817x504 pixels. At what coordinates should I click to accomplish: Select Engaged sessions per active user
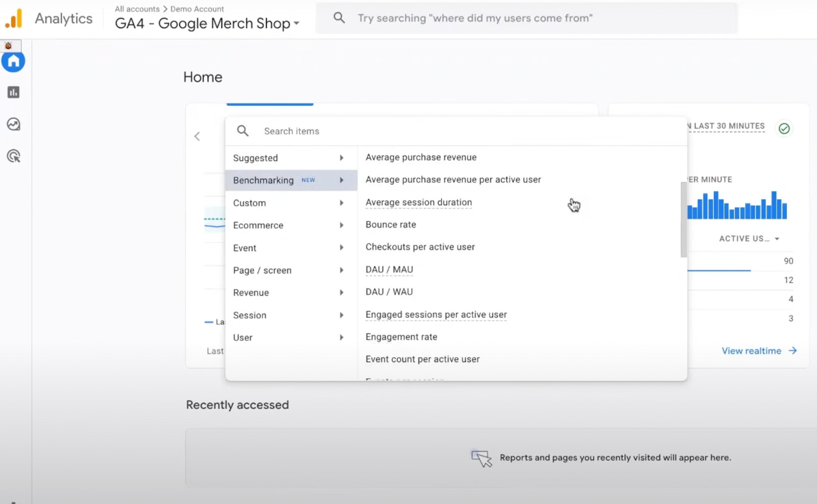[436, 315]
